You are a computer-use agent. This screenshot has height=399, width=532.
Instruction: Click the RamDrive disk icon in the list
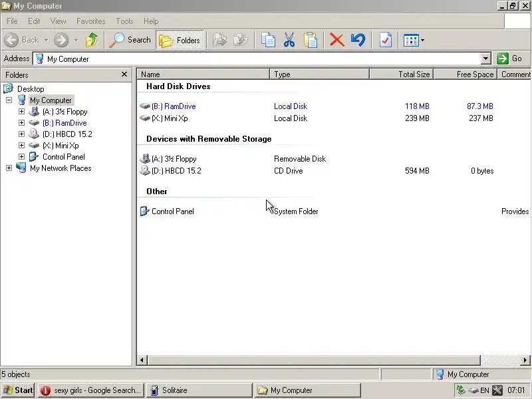point(145,106)
